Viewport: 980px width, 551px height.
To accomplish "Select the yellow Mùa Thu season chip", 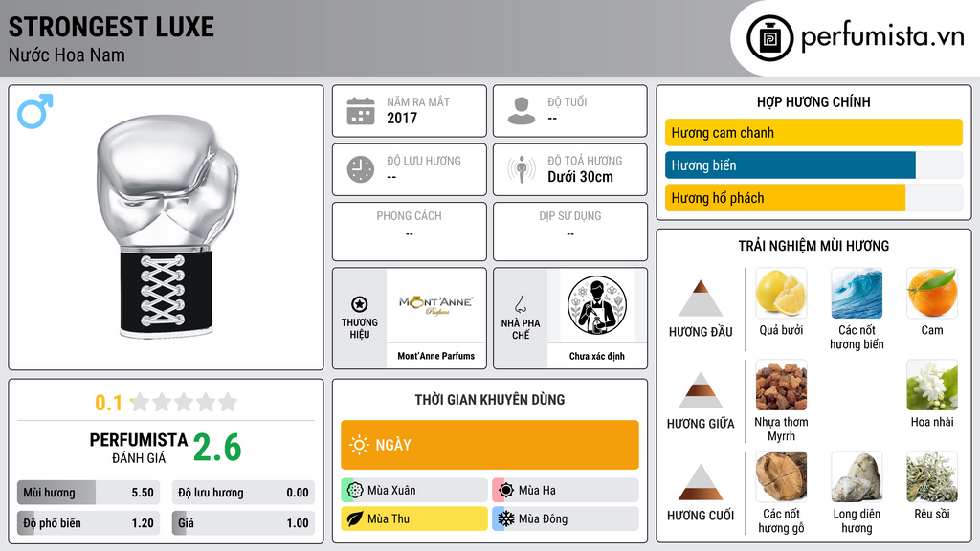I will click(413, 518).
